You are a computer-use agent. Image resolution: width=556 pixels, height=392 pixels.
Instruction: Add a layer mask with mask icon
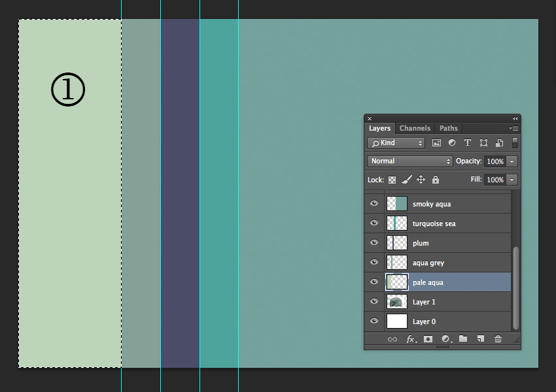[x=428, y=339]
